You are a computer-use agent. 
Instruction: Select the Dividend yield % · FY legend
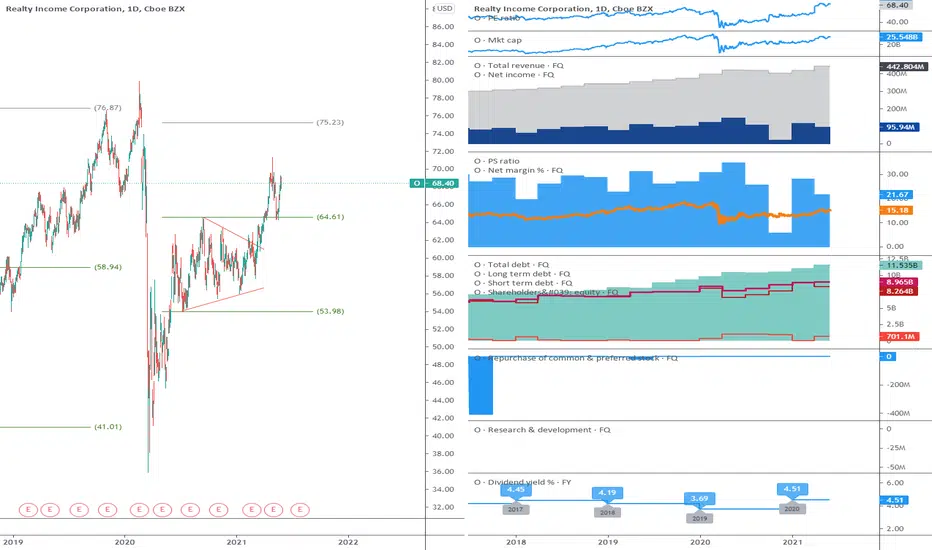[522, 482]
